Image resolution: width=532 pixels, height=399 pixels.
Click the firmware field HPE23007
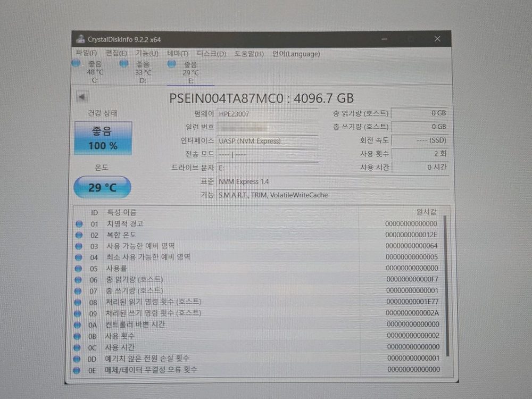(268, 114)
